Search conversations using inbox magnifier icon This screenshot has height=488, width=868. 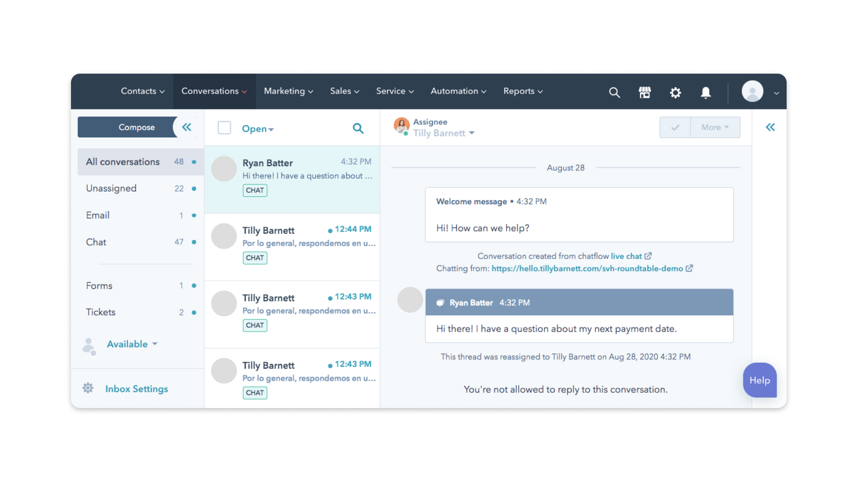point(358,128)
